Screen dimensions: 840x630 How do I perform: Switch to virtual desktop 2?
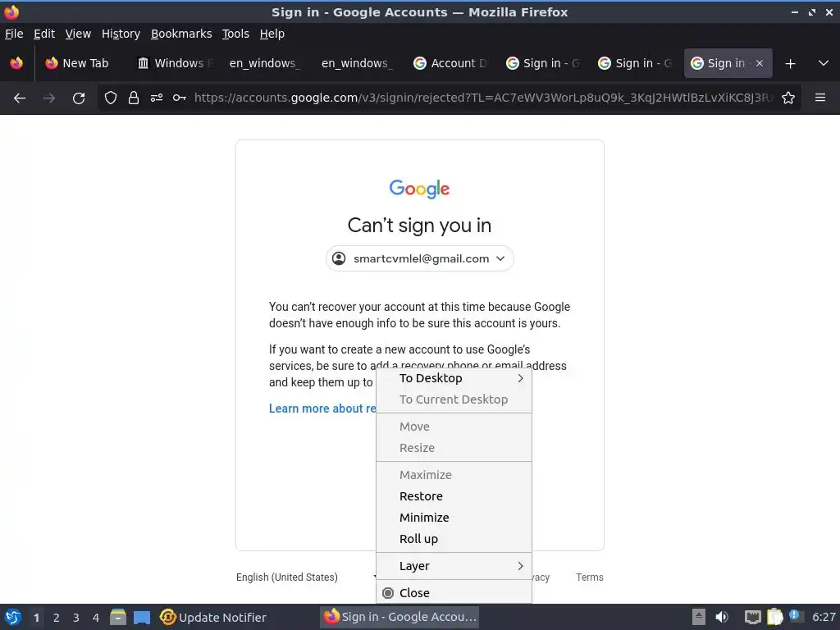point(57,618)
